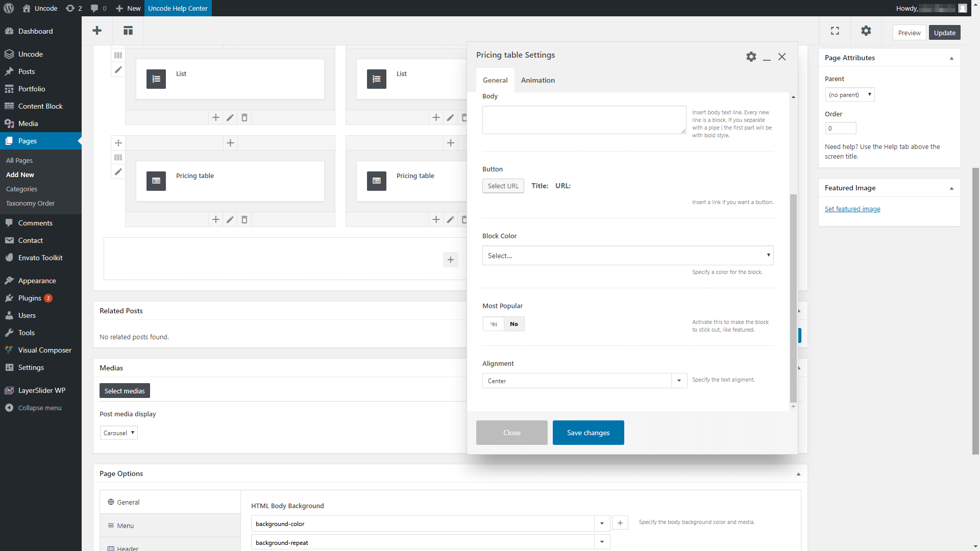Viewport: 980px width, 551px height.
Task: Click the settings gear icon in pricing table
Action: click(x=751, y=57)
